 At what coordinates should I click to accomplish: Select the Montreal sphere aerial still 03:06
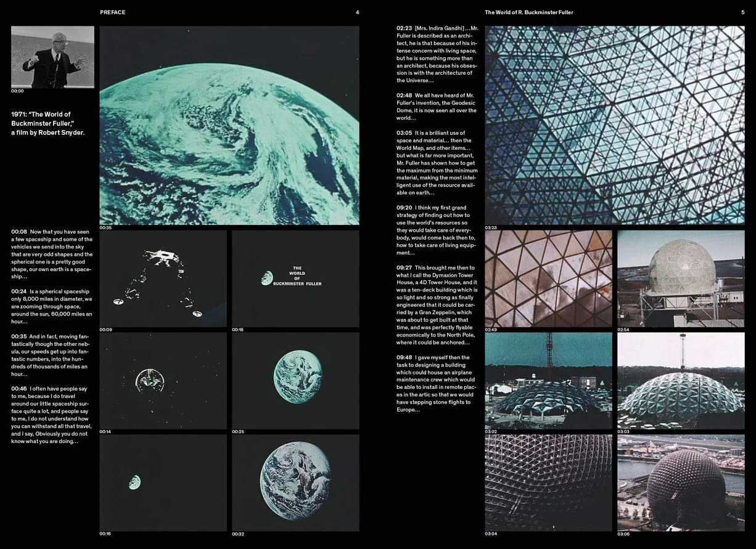tap(681, 482)
